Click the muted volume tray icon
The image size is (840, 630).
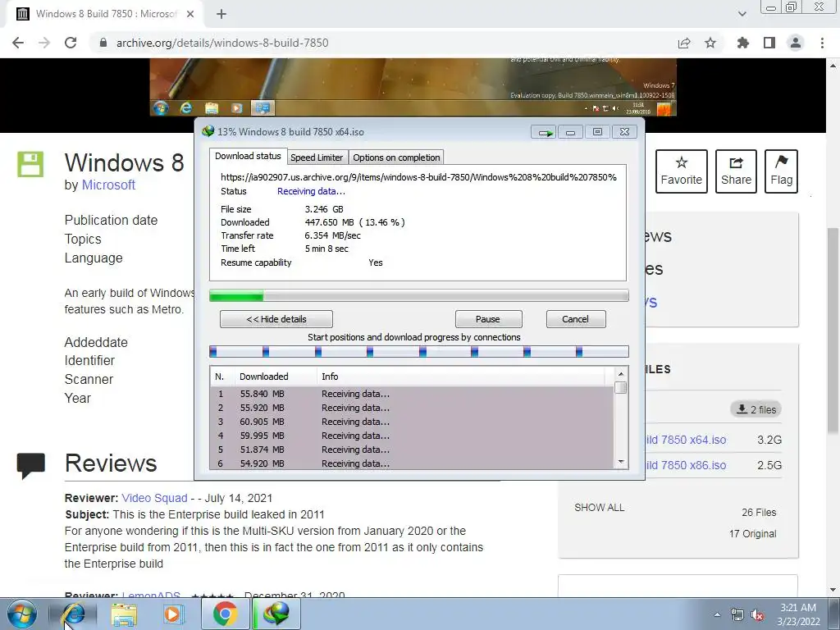[757, 615]
